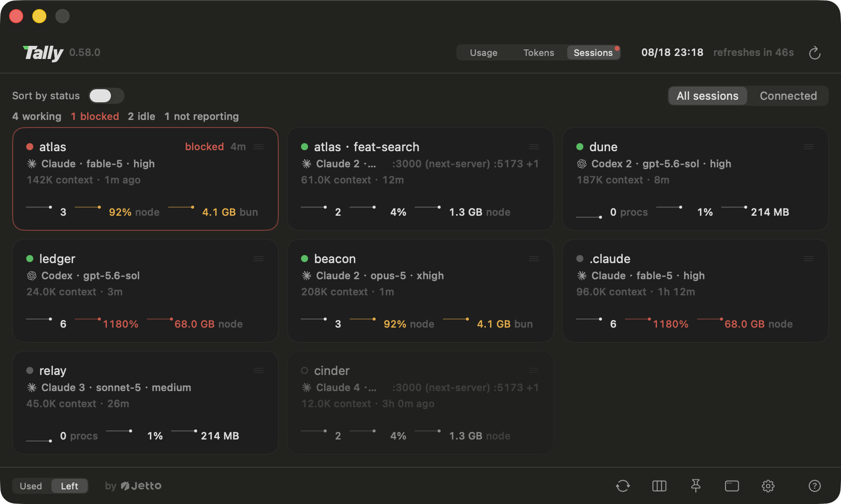Click the hollow status dot on cinder card
841x504 pixels.
click(305, 370)
